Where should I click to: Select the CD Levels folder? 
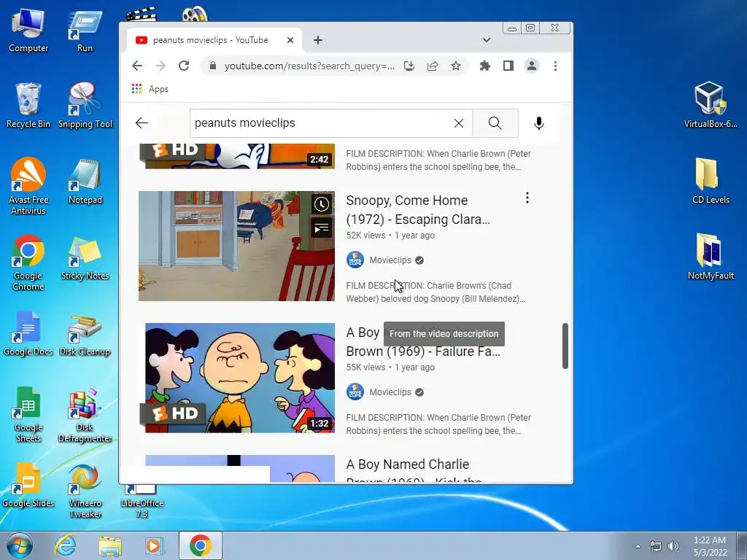pos(711,181)
